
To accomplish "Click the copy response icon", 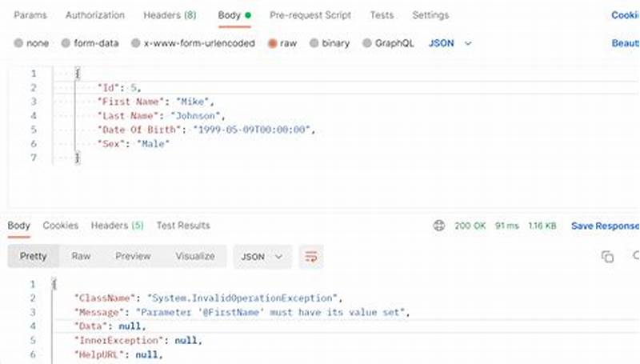I will coord(607,257).
